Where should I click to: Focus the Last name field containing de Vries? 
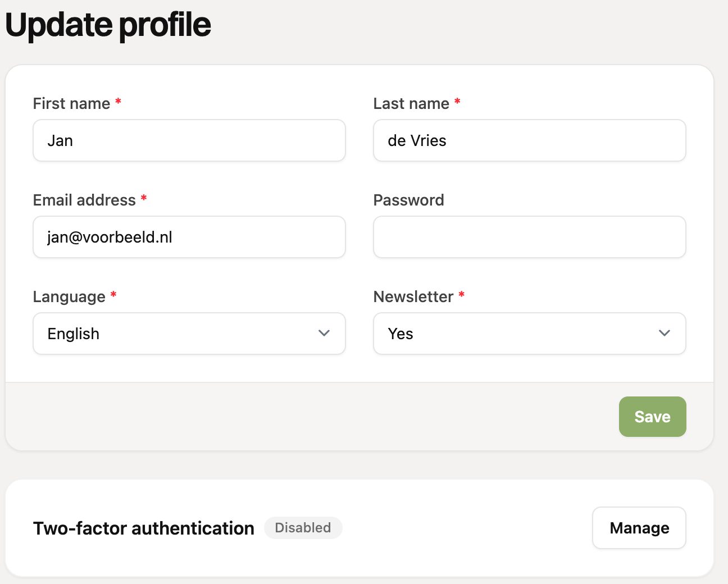coord(530,140)
